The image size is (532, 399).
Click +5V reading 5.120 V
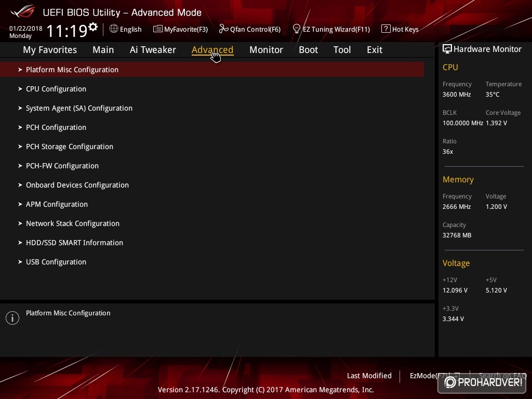(x=496, y=290)
